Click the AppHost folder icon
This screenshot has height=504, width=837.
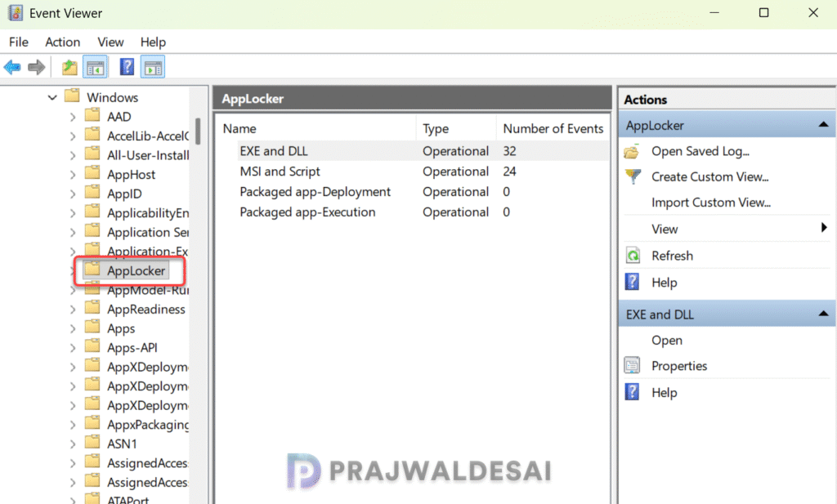click(92, 173)
